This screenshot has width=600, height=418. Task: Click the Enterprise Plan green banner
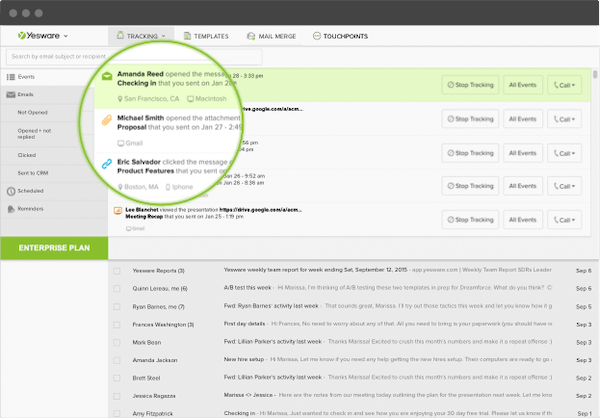pyautogui.click(x=53, y=247)
